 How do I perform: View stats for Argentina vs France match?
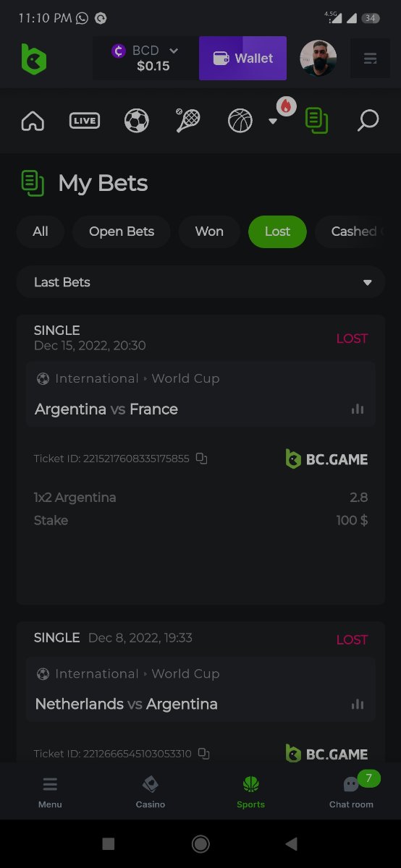coord(358,409)
